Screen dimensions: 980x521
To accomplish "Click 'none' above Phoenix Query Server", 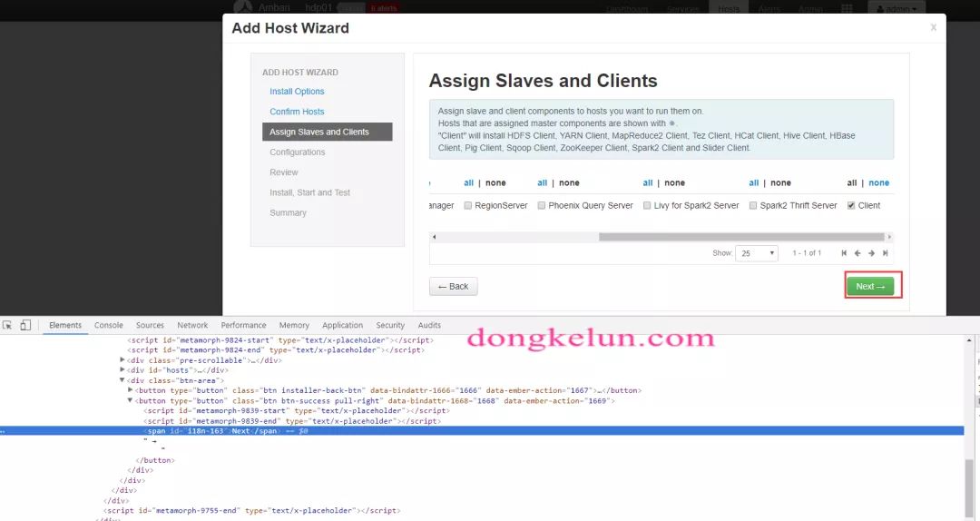I will pyautogui.click(x=569, y=182).
